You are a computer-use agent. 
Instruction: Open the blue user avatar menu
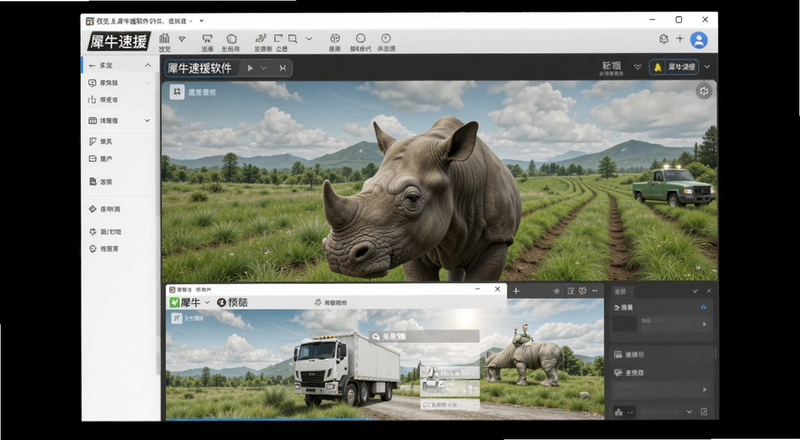pos(699,40)
